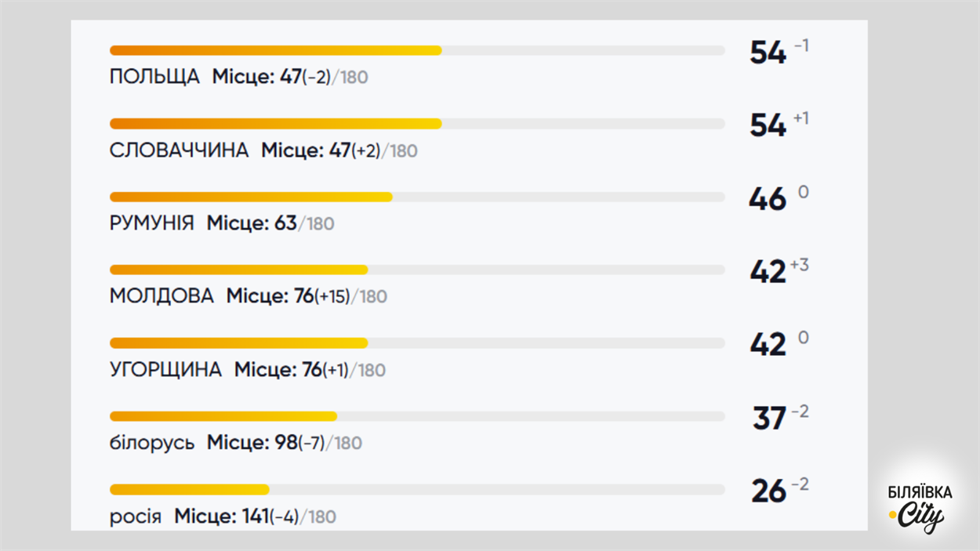Select the МОЛДОВА country label
Screen dimensions: 980x551
click(162, 296)
